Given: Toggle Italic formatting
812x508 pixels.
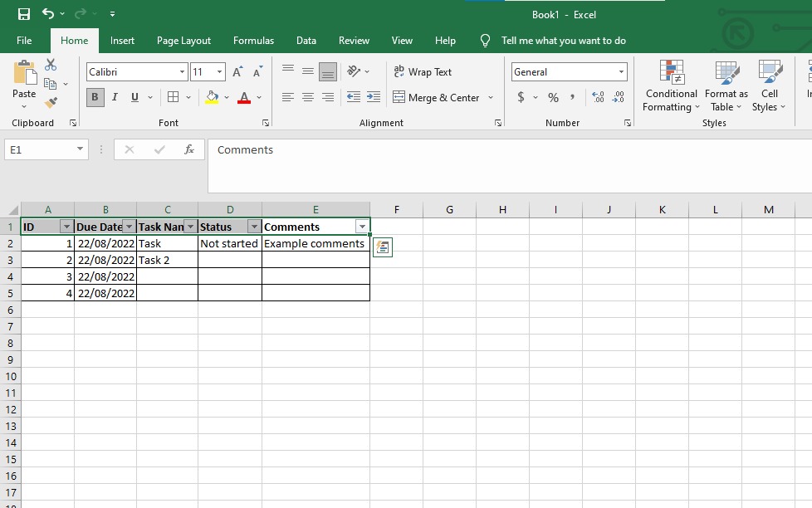Looking at the screenshot, I should point(115,97).
